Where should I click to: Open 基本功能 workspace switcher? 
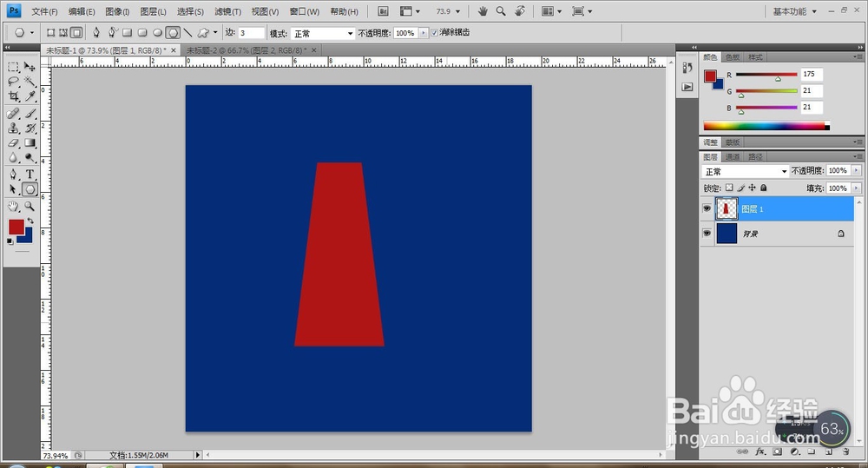[794, 11]
